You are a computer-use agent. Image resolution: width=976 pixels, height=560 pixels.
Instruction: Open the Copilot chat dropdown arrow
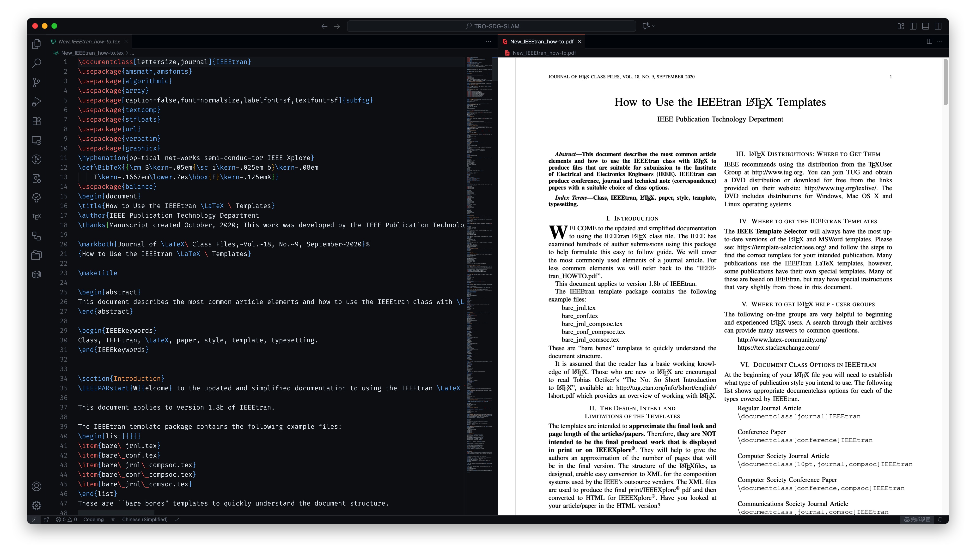[653, 26]
